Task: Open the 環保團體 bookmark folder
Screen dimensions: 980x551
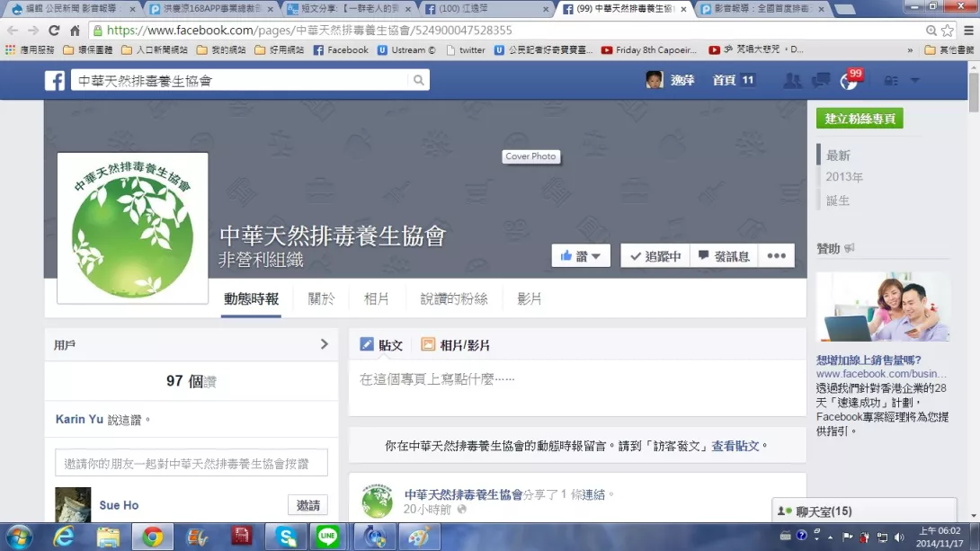Action: [x=88, y=50]
